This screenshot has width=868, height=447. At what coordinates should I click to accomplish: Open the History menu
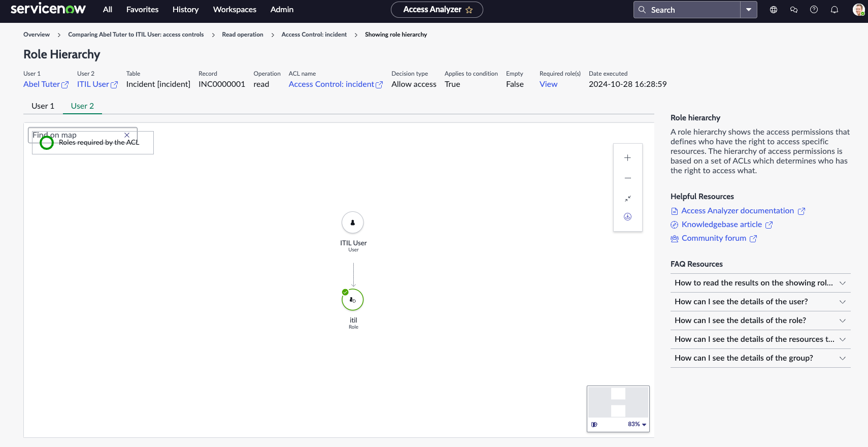(186, 10)
